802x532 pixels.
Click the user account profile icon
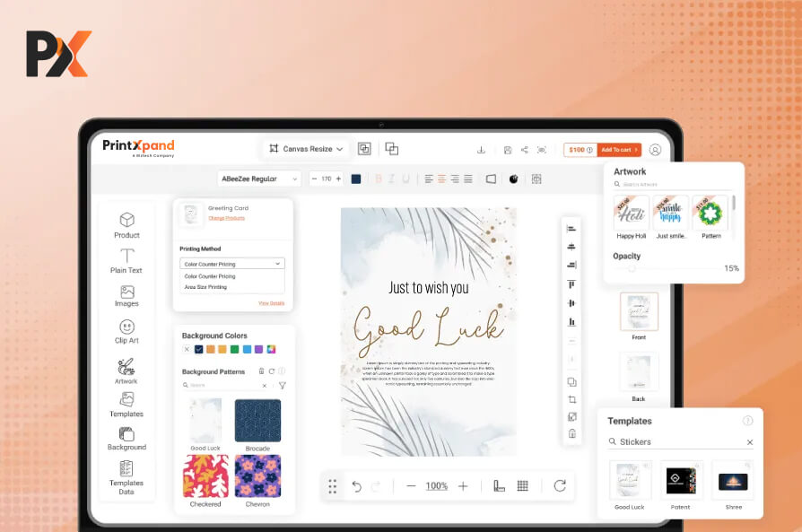point(655,150)
